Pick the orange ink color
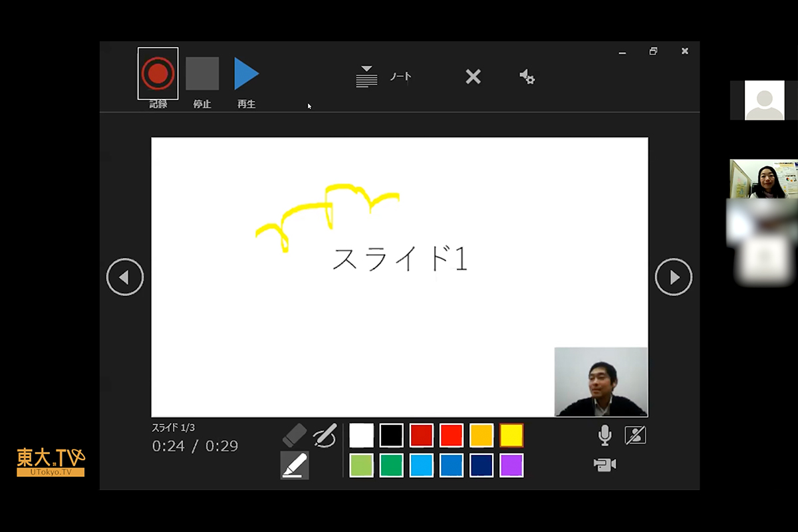The width and height of the screenshot is (798, 532). pyautogui.click(x=481, y=436)
